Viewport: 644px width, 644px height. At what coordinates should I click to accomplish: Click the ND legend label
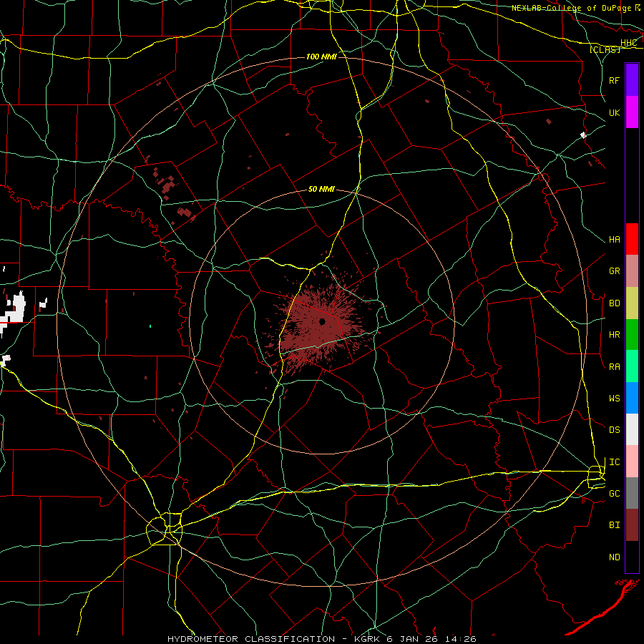click(x=614, y=557)
